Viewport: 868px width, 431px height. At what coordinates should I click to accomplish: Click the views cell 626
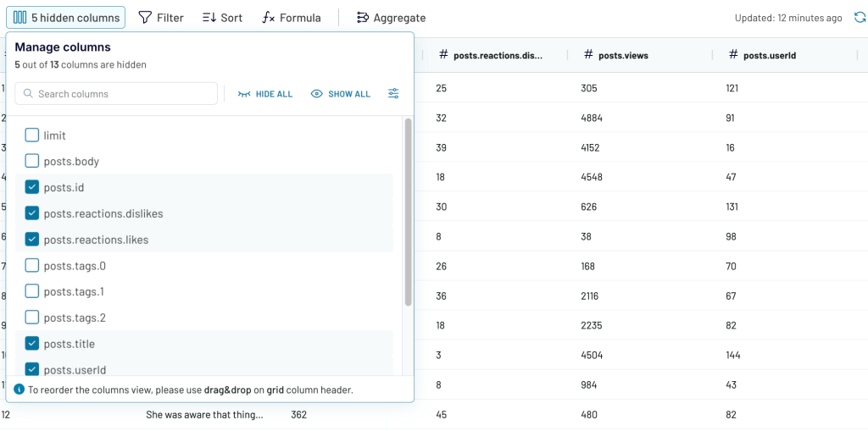tap(589, 207)
